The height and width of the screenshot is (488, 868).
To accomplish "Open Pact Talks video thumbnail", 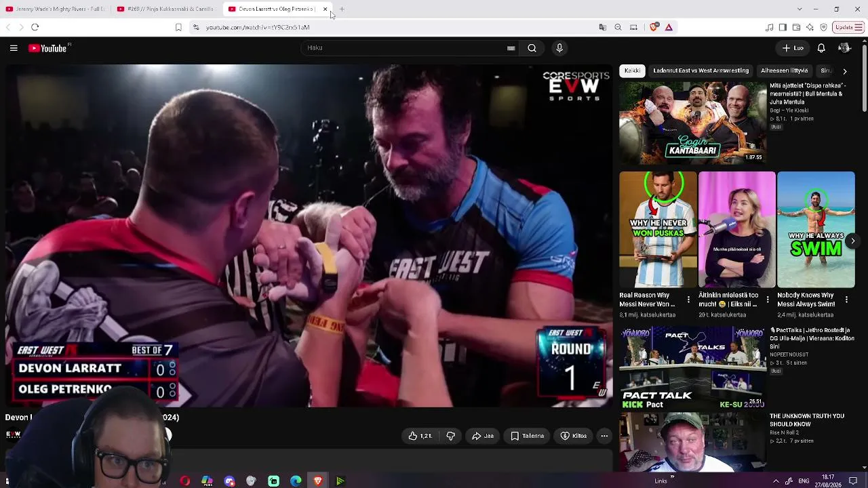I will pos(692,367).
